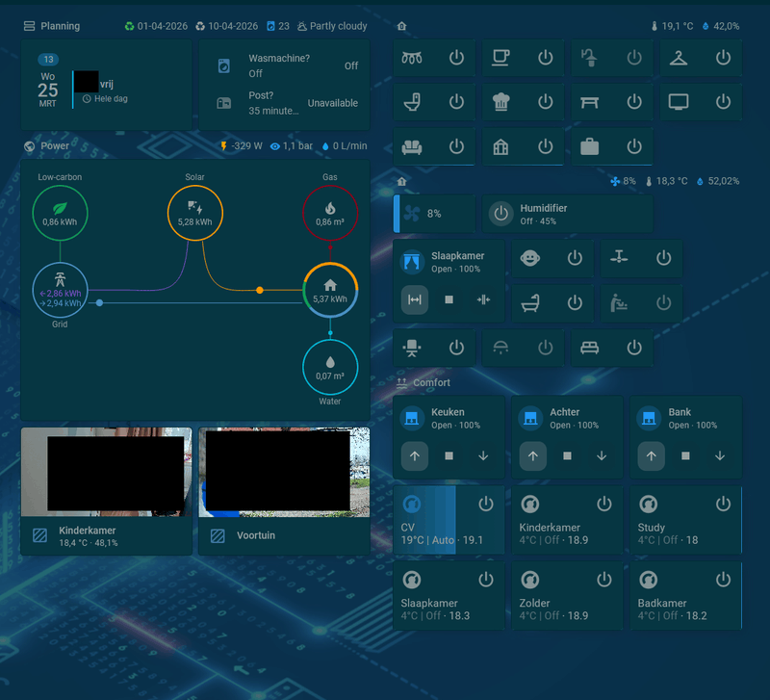Click the baby face icon
This screenshot has height=700, width=770.
click(530, 258)
